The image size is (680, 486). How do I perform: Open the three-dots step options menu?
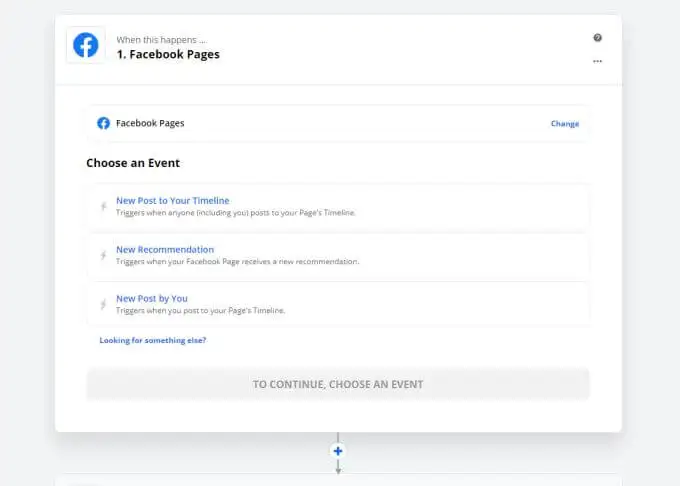coord(597,61)
